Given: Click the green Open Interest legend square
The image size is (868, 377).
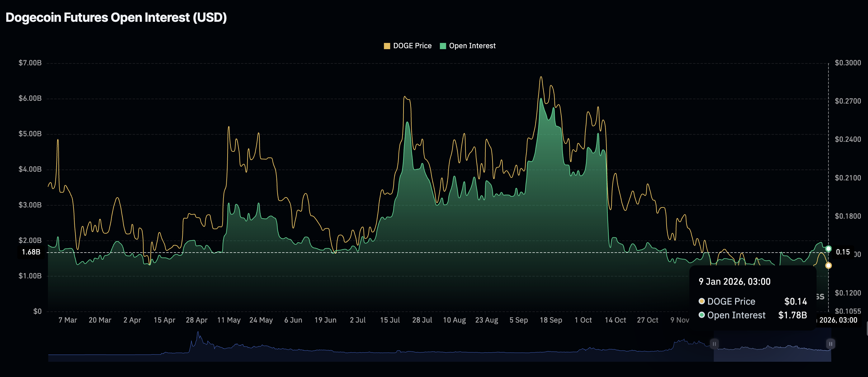Looking at the screenshot, I should click(443, 45).
